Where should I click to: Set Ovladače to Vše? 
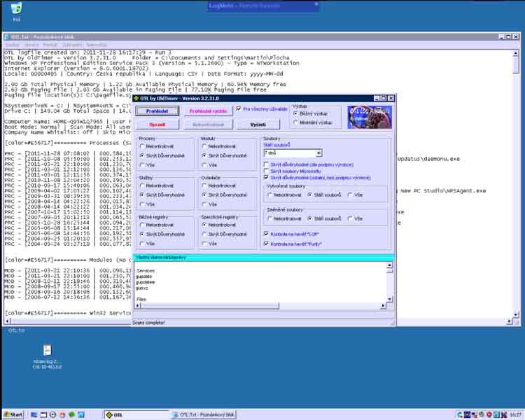click(x=204, y=204)
